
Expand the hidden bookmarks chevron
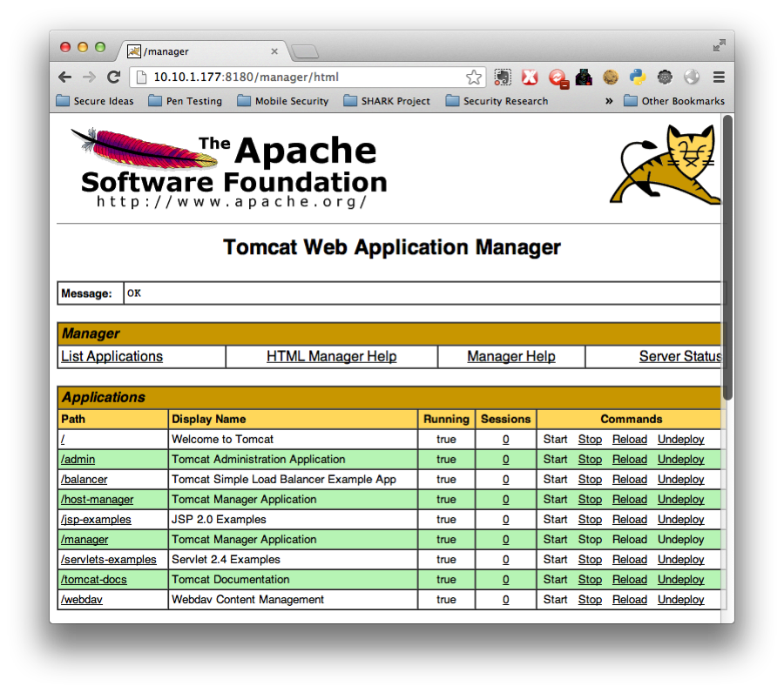point(609,101)
